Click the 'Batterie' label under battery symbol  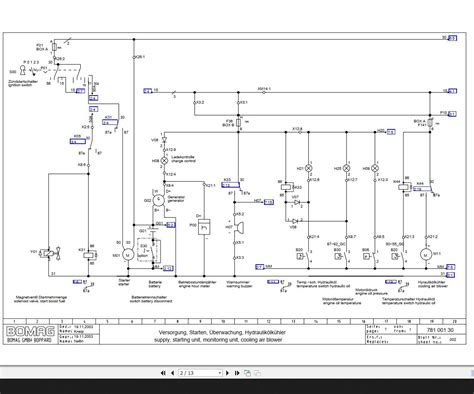click(x=155, y=282)
